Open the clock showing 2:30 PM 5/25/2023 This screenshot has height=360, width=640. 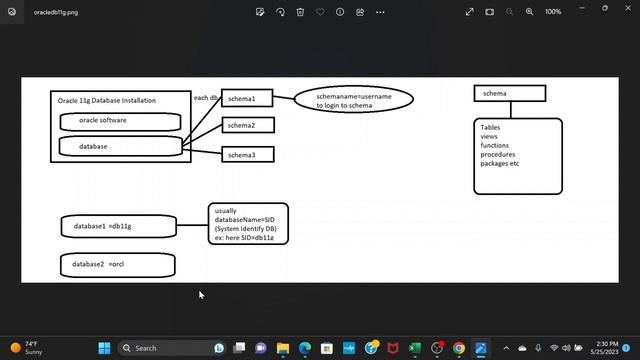coord(604,348)
